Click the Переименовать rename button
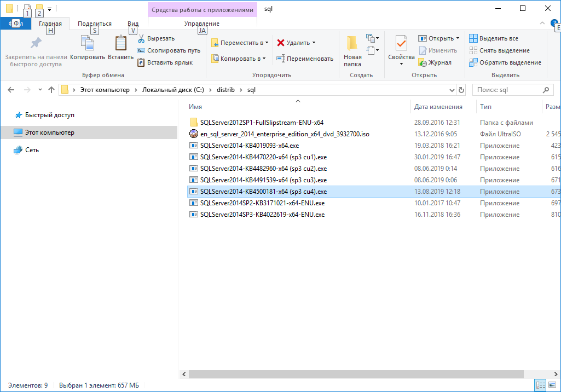Image resolution: width=561 pixels, height=392 pixels. (305, 59)
